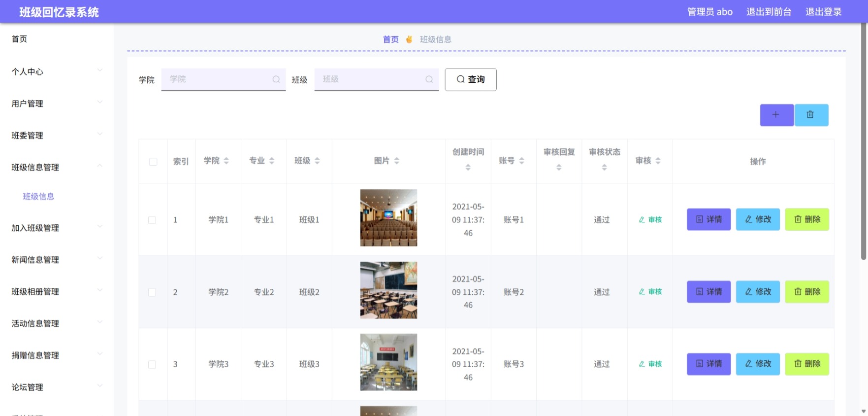Collapse 班级信息管理 sidebar menu
The image size is (868, 416).
[x=57, y=167]
